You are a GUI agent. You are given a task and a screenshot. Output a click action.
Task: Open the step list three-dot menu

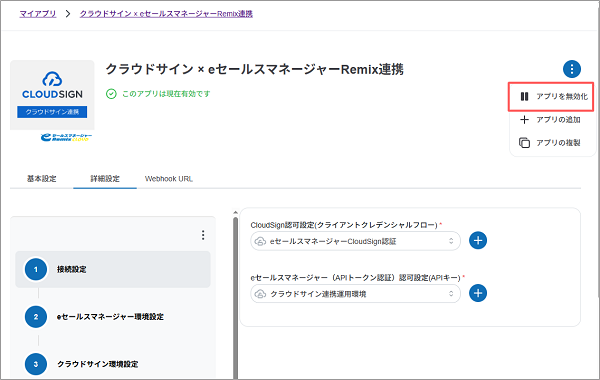click(203, 235)
